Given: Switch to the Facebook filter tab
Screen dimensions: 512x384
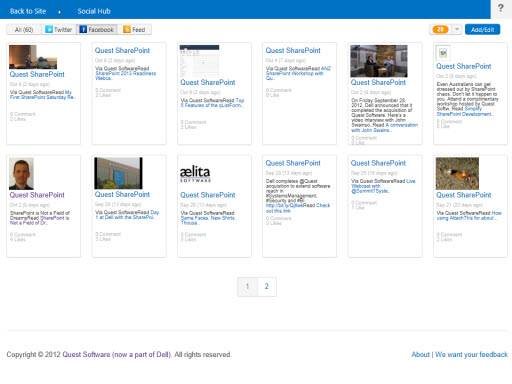Looking at the screenshot, I should (x=97, y=29).
